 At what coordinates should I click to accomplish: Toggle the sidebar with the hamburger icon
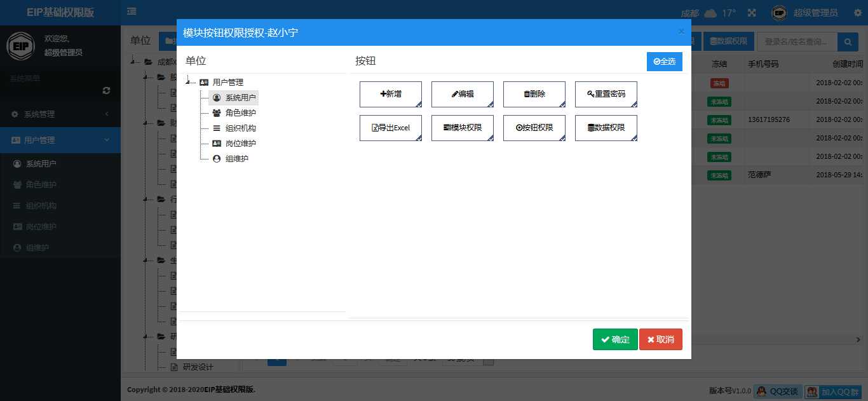[132, 11]
